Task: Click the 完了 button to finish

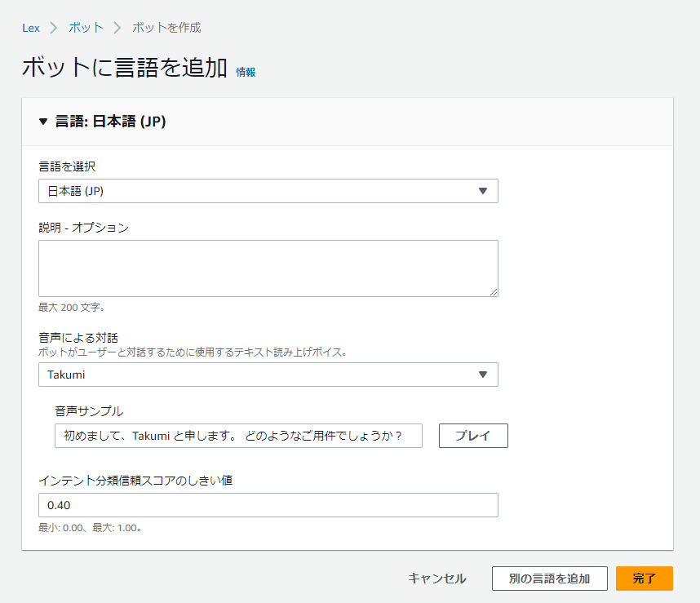Action: pos(645,579)
